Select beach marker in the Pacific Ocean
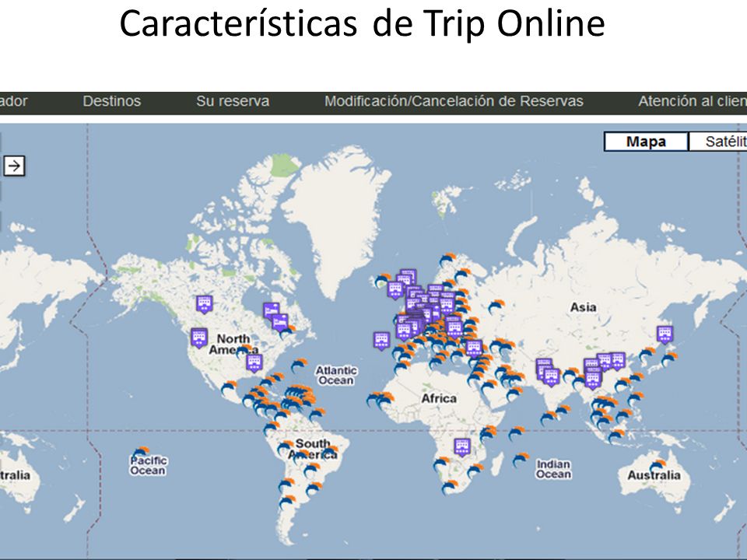The height and width of the screenshot is (560, 747). (141, 453)
